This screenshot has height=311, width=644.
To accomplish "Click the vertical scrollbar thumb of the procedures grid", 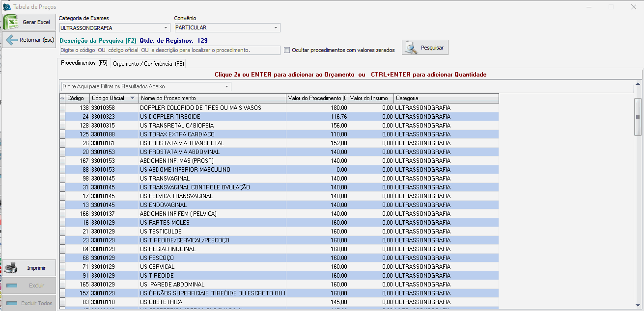I will coord(638,117).
